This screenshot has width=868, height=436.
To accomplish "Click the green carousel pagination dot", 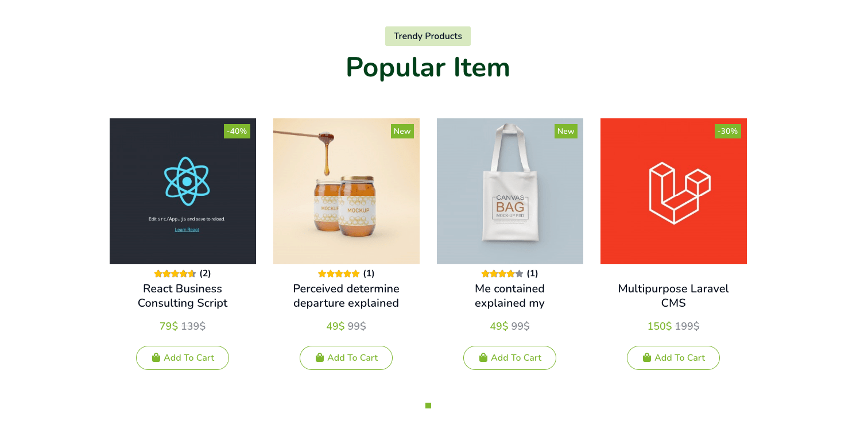I will coord(428,406).
